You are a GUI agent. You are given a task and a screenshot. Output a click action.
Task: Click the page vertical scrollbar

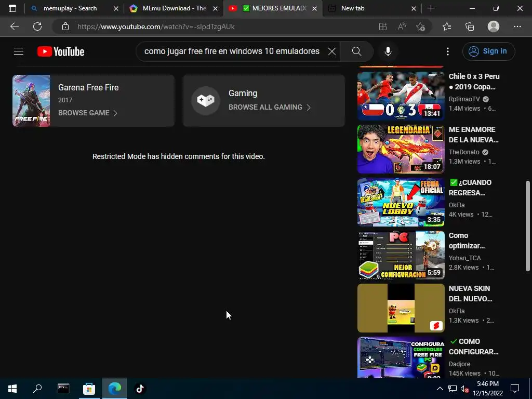coord(528,226)
